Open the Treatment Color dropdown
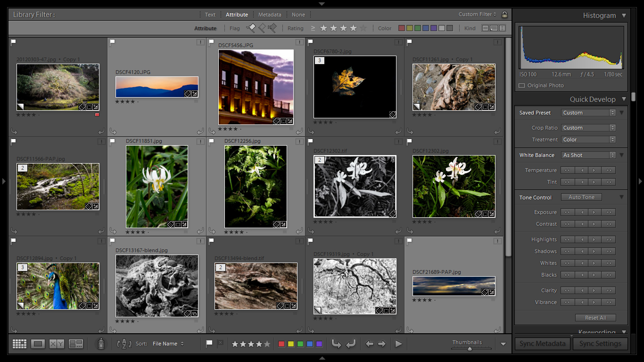The height and width of the screenshot is (362, 644). 588,140
